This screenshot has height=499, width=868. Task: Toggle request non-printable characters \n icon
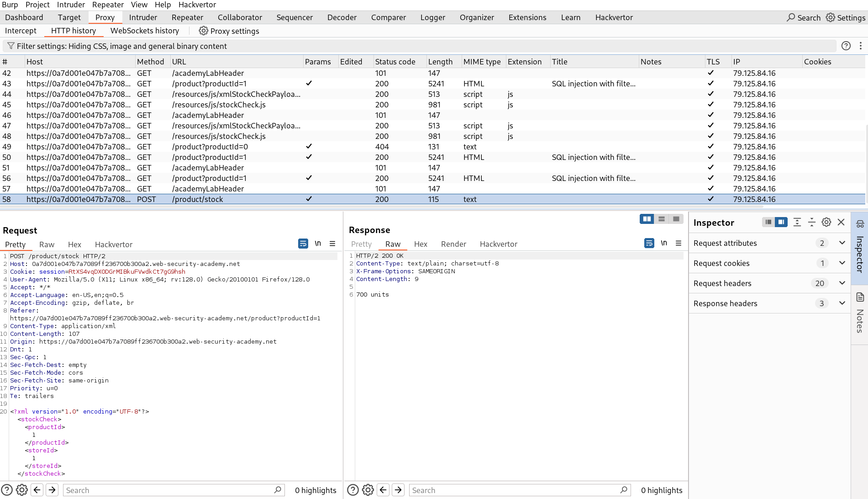[x=318, y=244]
